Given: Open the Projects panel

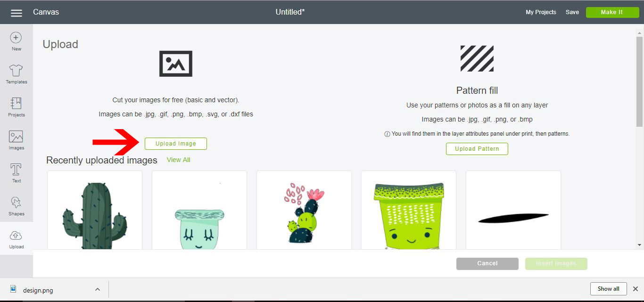Looking at the screenshot, I should coord(16,107).
